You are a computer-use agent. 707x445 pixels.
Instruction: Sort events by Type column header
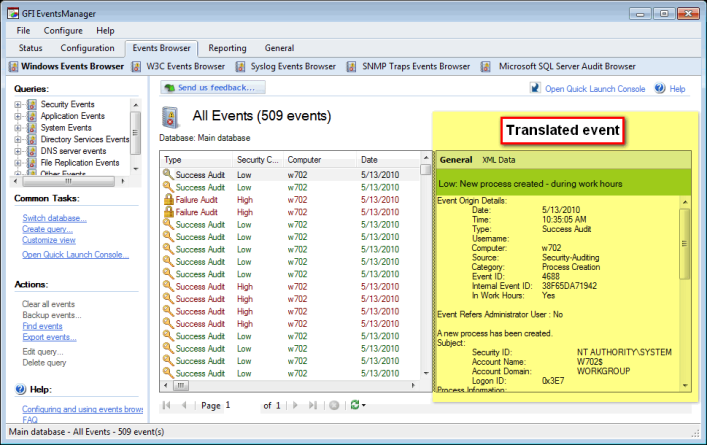pos(196,160)
